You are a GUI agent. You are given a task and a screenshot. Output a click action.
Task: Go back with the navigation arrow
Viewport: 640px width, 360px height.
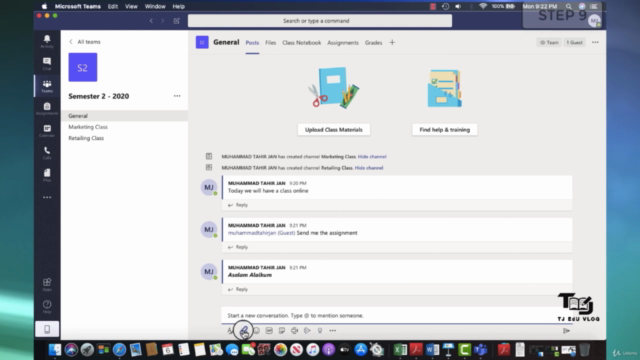tap(151, 21)
